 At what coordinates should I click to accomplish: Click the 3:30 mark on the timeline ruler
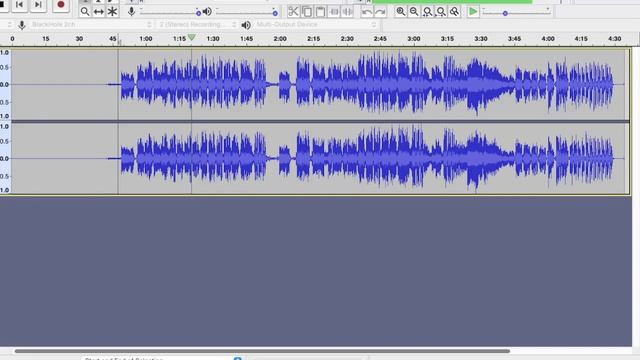[481, 39]
